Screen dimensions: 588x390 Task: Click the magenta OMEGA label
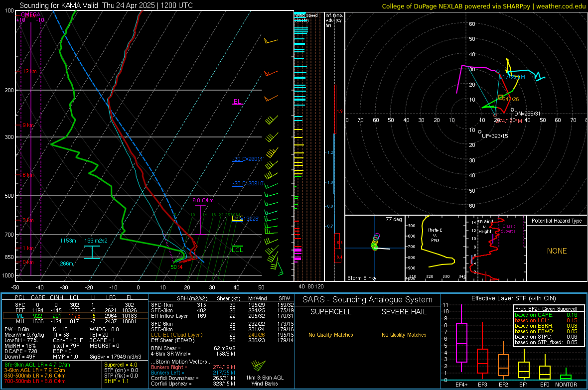click(x=31, y=14)
